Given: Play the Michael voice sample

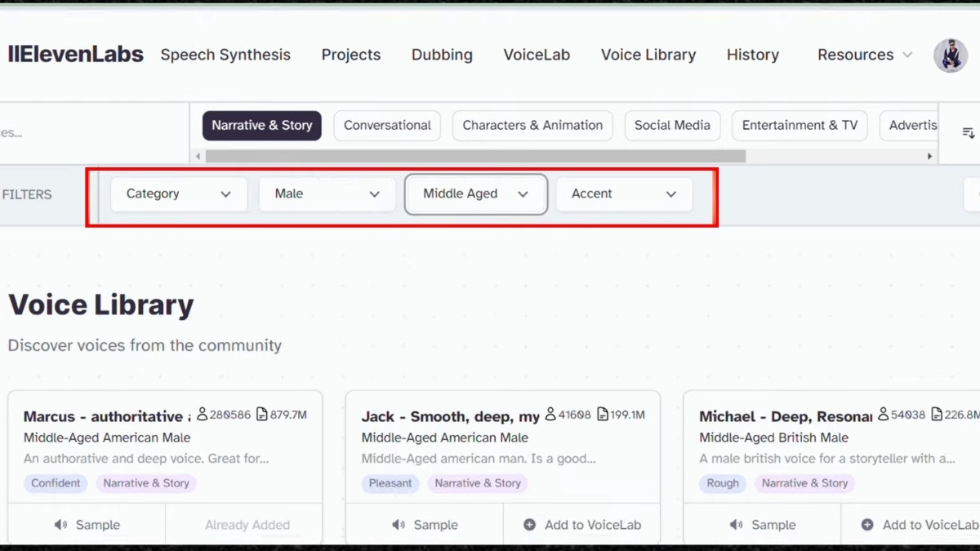Looking at the screenshot, I should pyautogui.click(x=762, y=525).
